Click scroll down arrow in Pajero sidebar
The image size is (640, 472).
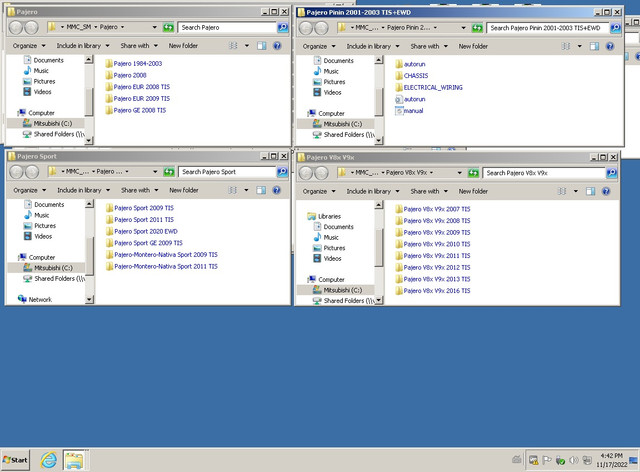coord(89,140)
